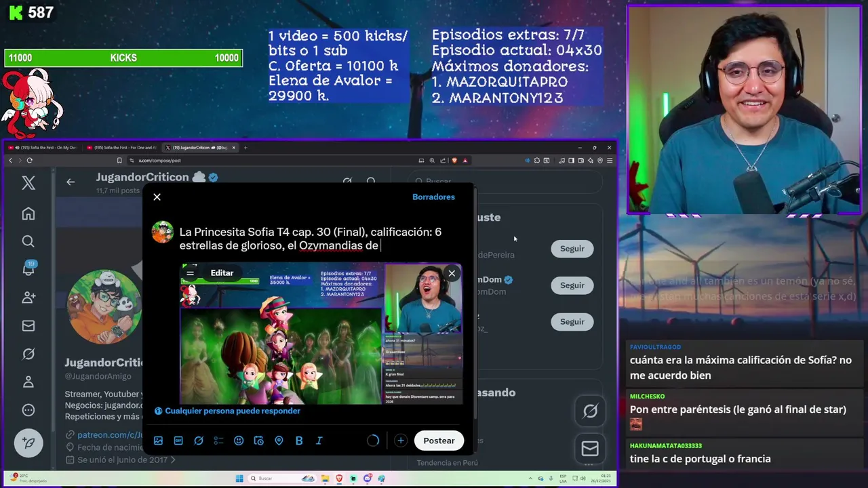This screenshot has width=868, height=488.
Task: Change who can reply setting
Action: pyautogui.click(x=227, y=411)
